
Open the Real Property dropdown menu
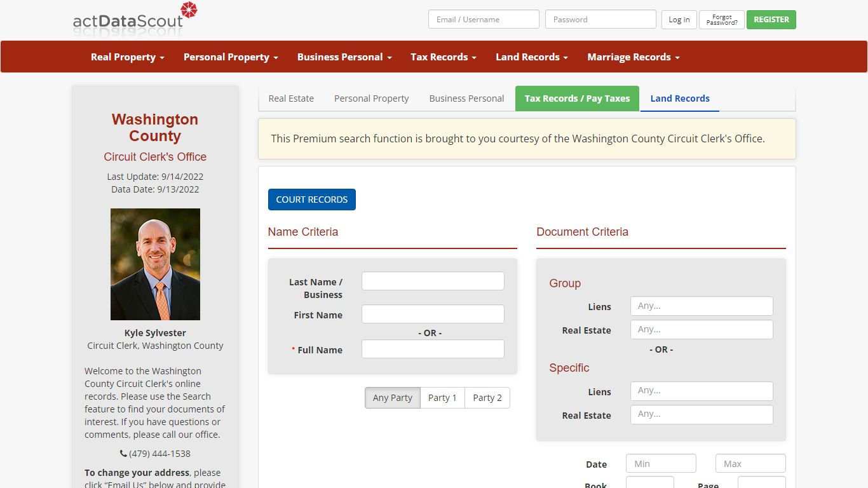128,57
